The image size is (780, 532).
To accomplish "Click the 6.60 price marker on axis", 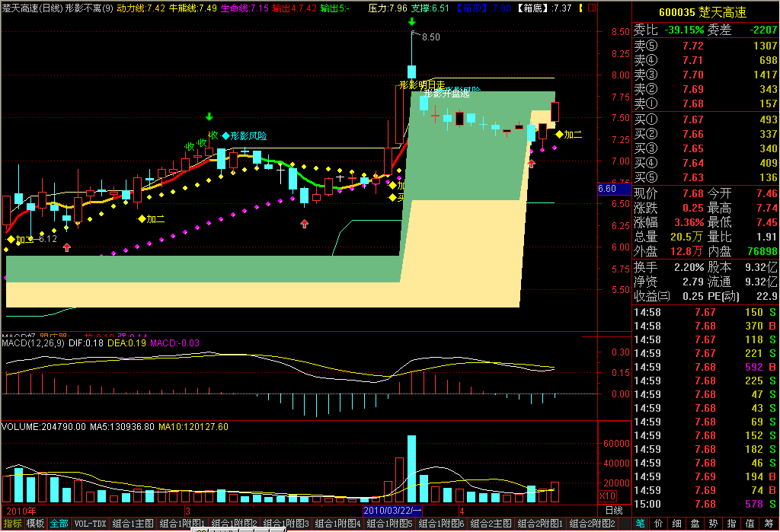I will click(x=607, y=189).
